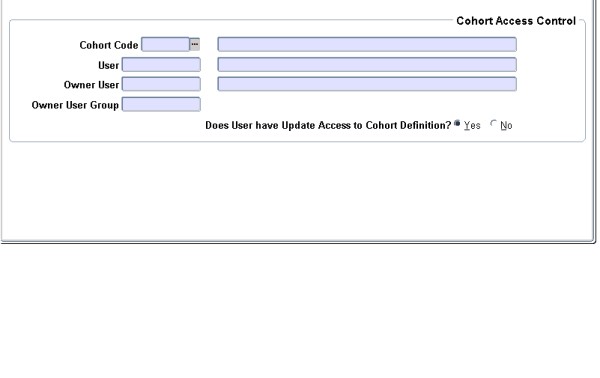The height and width of the screenshot is (378, 600).
Task: Click the blank area below the form window
Action: tap(298, 310)
